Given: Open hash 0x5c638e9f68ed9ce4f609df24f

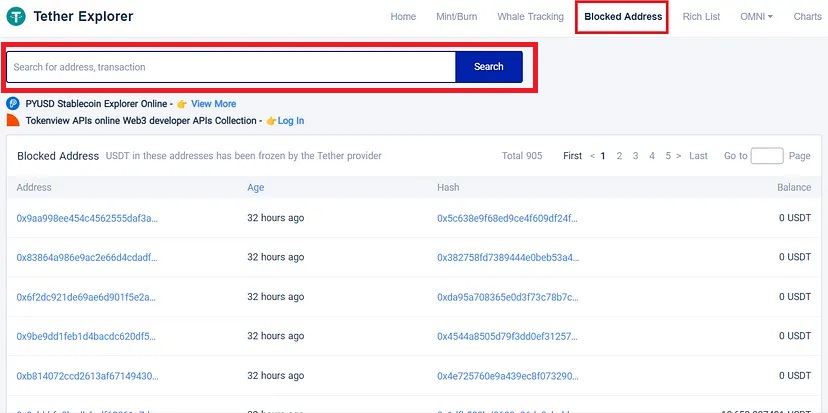Looking at the screenshot, I should pos(507,218).
